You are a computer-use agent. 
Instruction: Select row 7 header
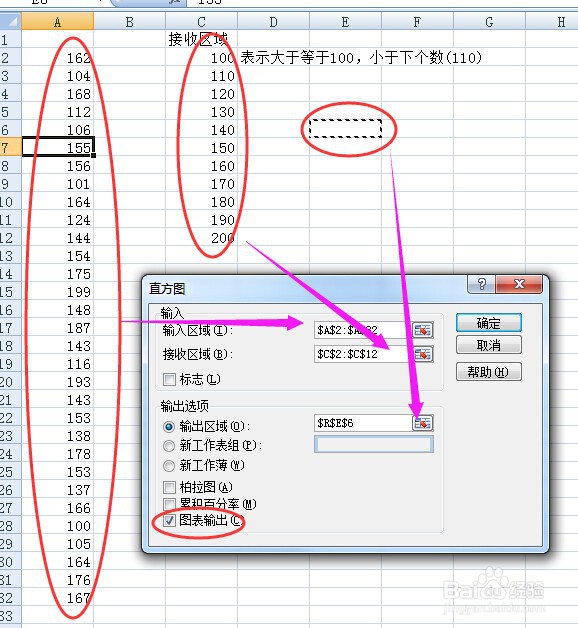point(10,147)
